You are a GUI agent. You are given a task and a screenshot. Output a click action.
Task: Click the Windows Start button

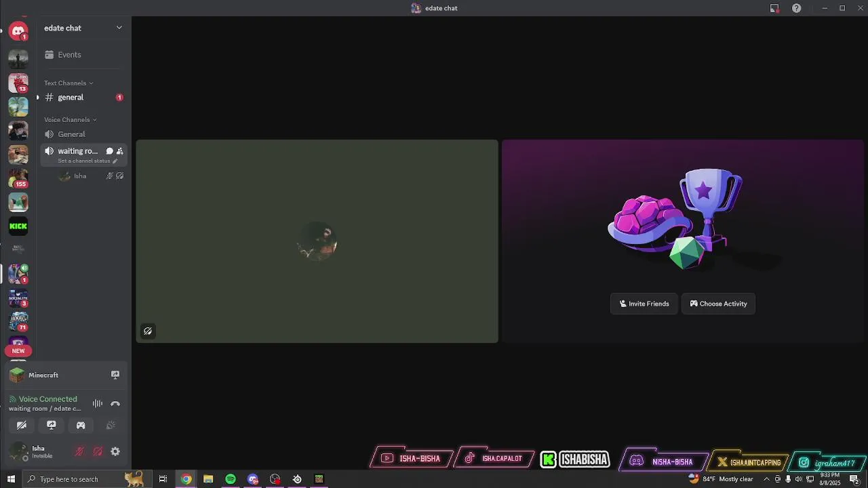[x=11, y=479]
